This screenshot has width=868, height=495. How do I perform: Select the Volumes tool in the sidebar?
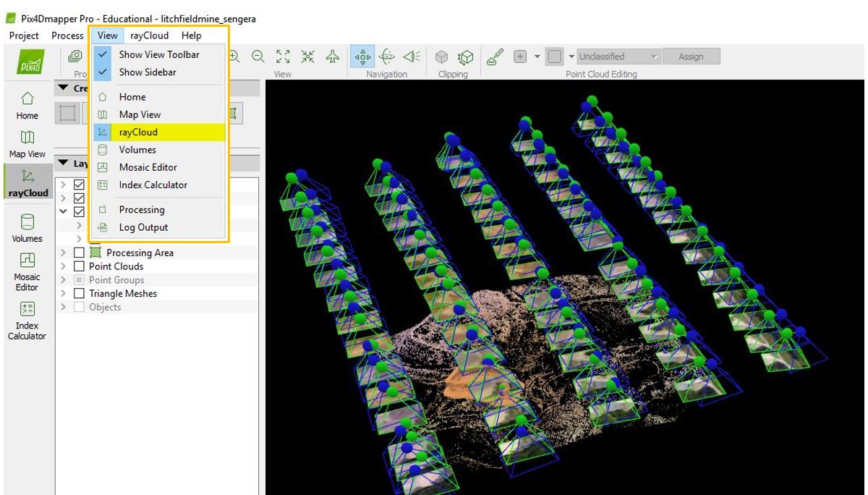click(x=27, y=228)
